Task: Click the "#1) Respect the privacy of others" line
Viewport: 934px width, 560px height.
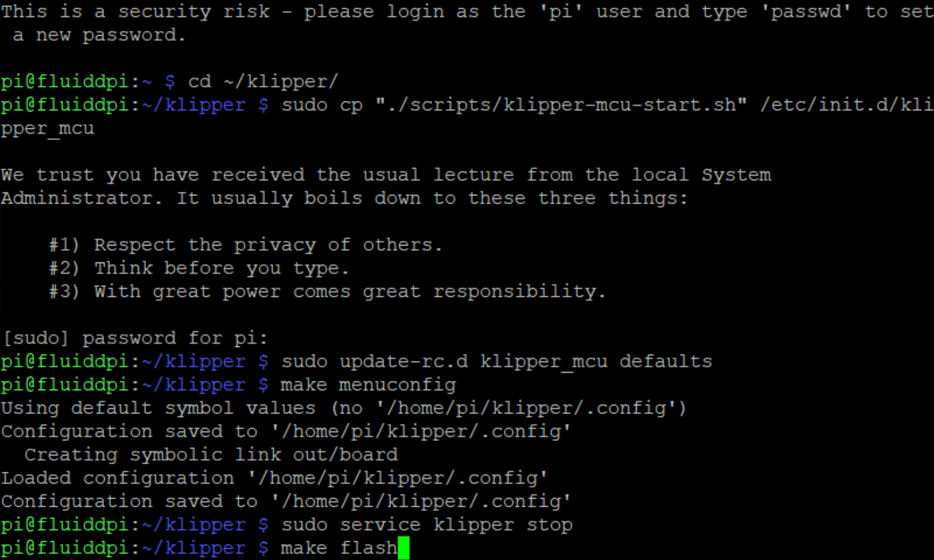Action: (246, 245)
